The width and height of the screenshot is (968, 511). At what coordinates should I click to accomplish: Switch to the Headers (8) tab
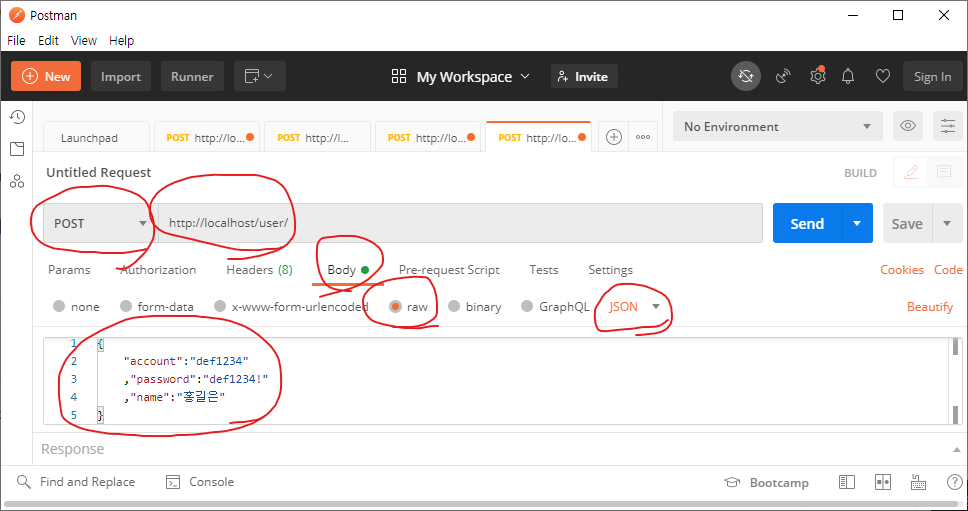259,270
